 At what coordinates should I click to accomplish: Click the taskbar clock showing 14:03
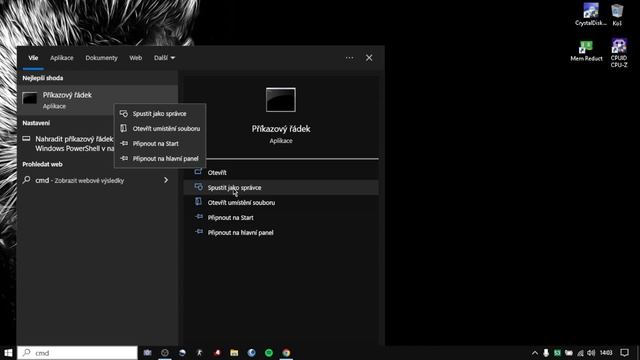tap(607, 353)
